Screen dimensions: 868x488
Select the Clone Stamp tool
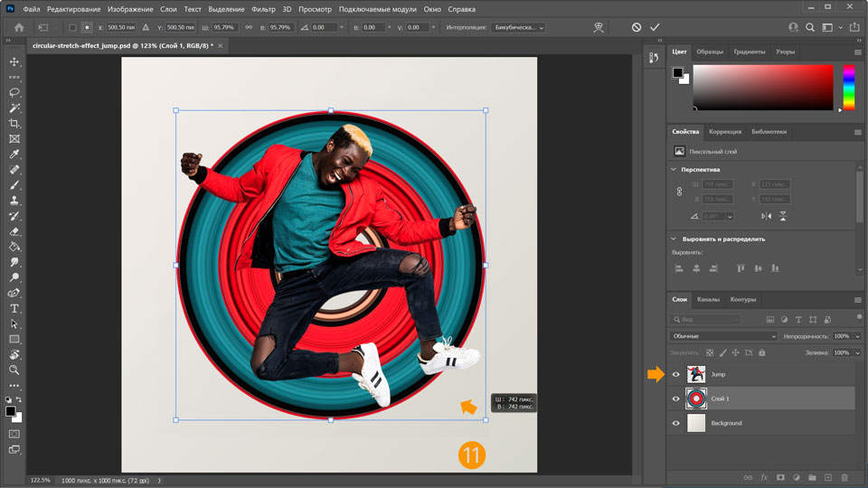coord(14,201)
